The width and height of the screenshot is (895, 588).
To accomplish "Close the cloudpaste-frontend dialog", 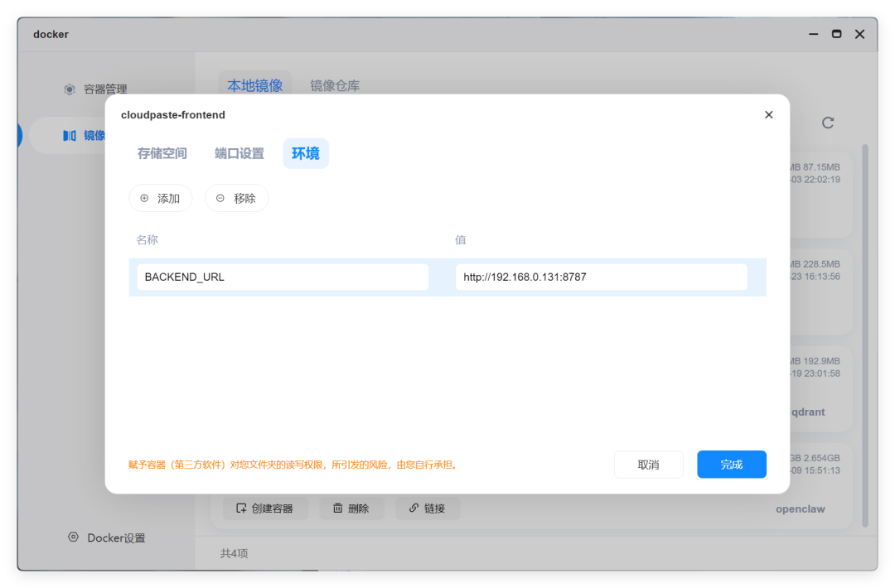I will [x=768, y=114].
